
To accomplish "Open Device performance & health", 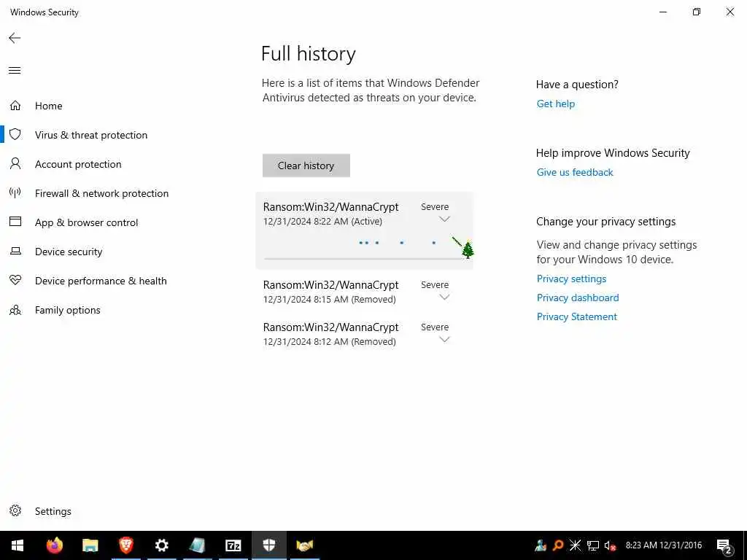I will point(101,281).
